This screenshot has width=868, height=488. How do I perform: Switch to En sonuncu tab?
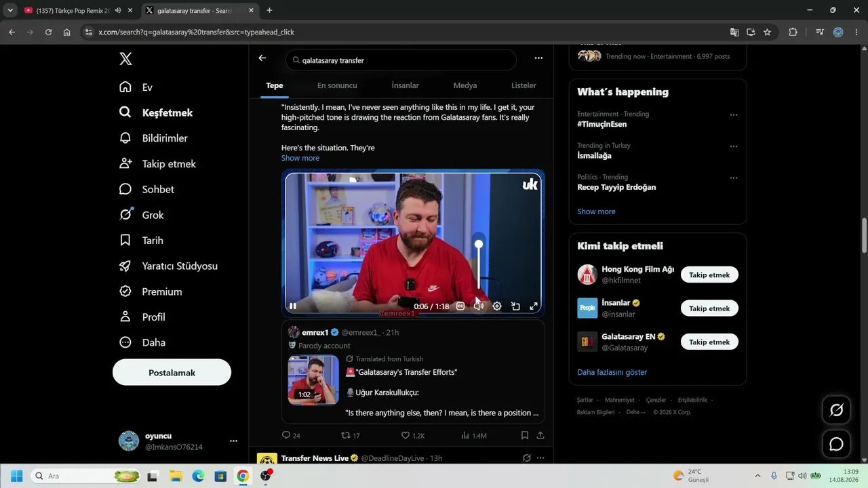pyautogui.click(x=337, y=85)
